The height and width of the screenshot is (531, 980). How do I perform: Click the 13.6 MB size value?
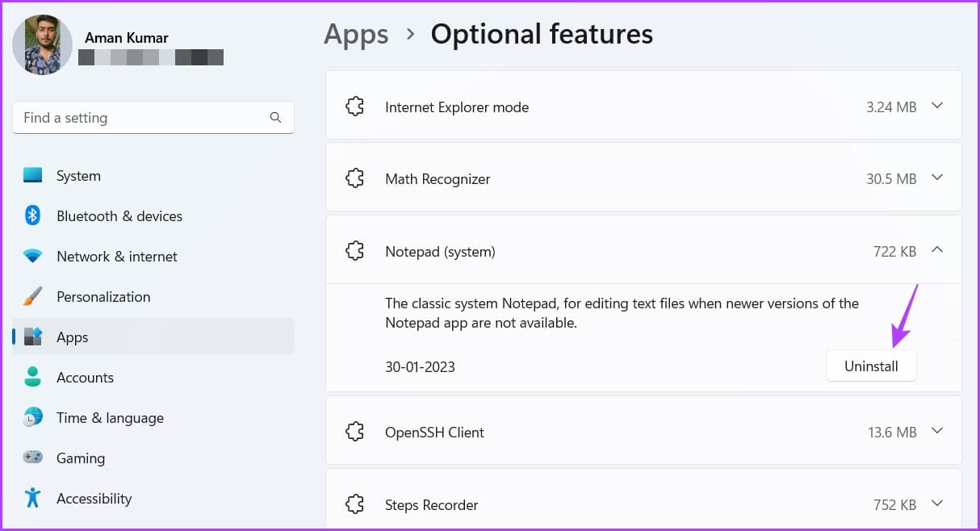892,432
